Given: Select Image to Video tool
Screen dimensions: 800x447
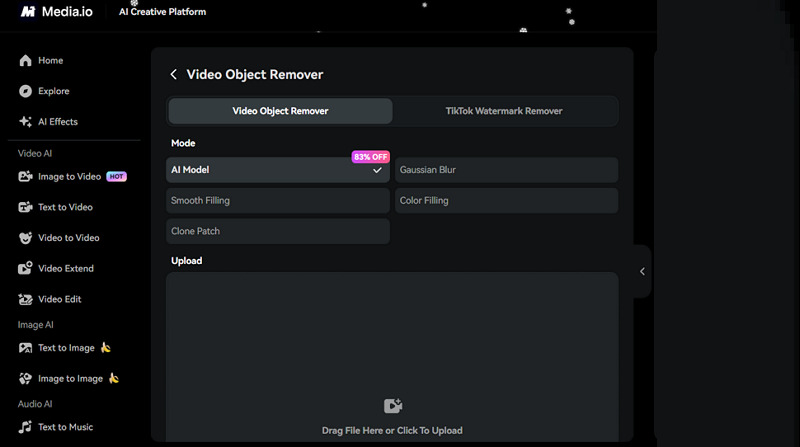Looking at the screenshot, I should (68, 177).
